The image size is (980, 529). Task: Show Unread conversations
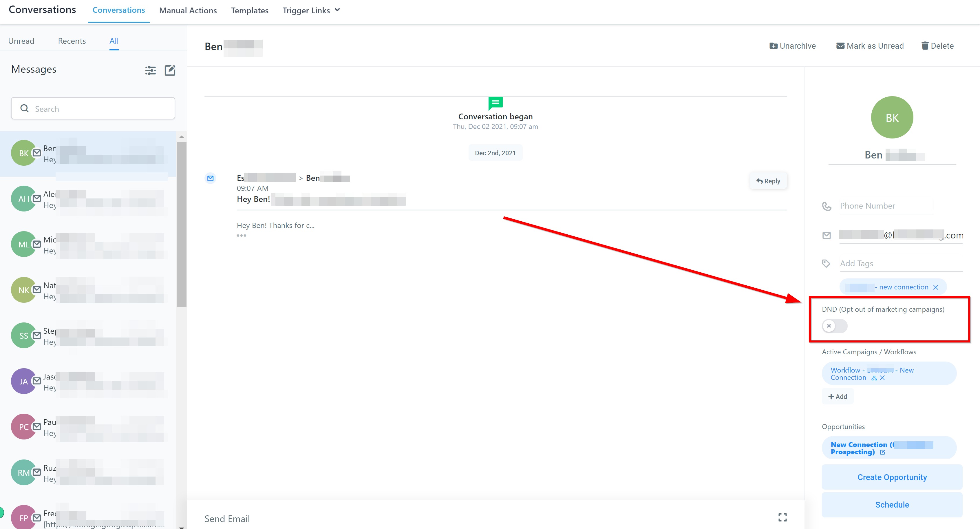tap(21, 41)
